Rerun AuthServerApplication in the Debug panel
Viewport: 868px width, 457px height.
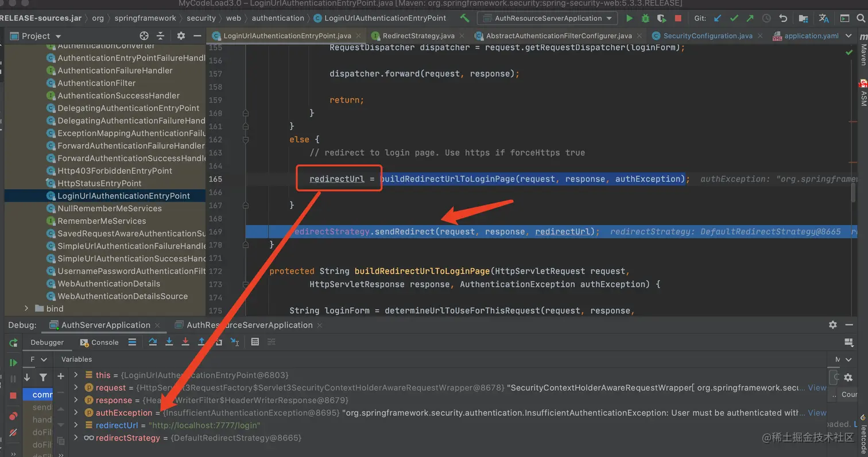[13, 343]
